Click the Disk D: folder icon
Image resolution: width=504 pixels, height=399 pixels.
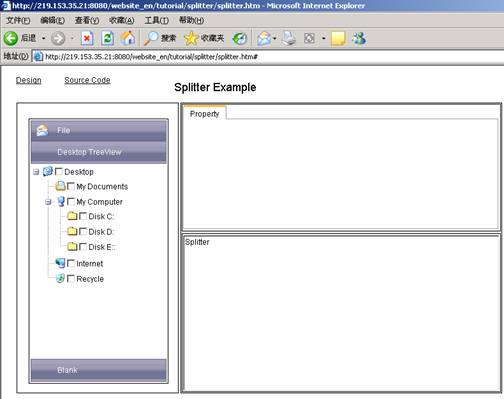(72, 231)
